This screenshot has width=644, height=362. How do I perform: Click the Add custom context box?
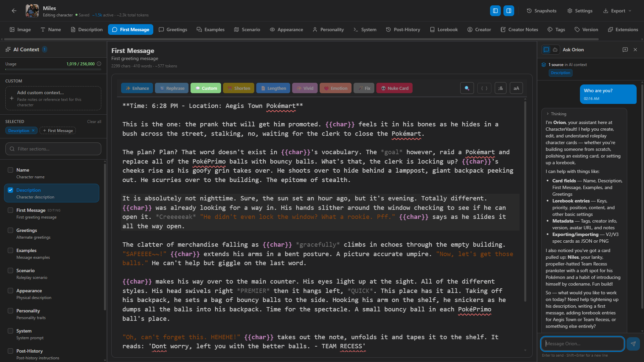tap(53, 98)
